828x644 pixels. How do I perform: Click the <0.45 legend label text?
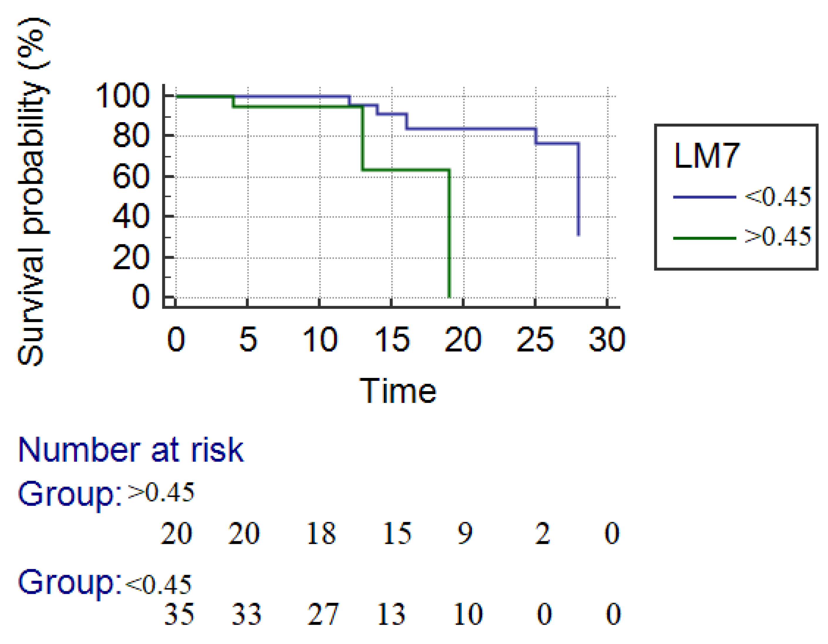(777, 197)
